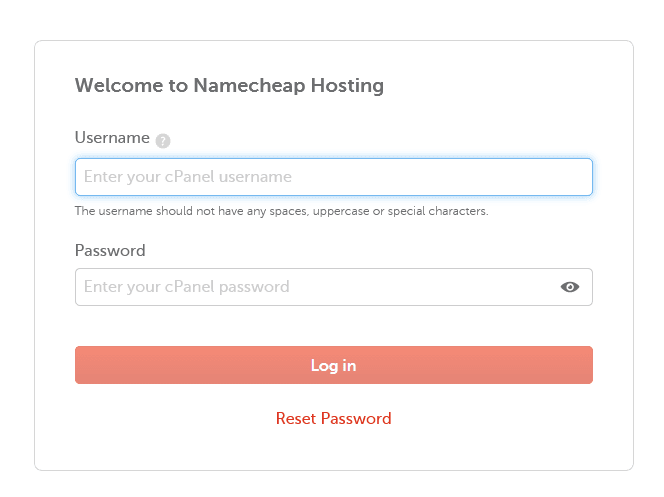Show the tooltip beside the Username label
This screenshot has height=497, width=664.
(163, 141)
